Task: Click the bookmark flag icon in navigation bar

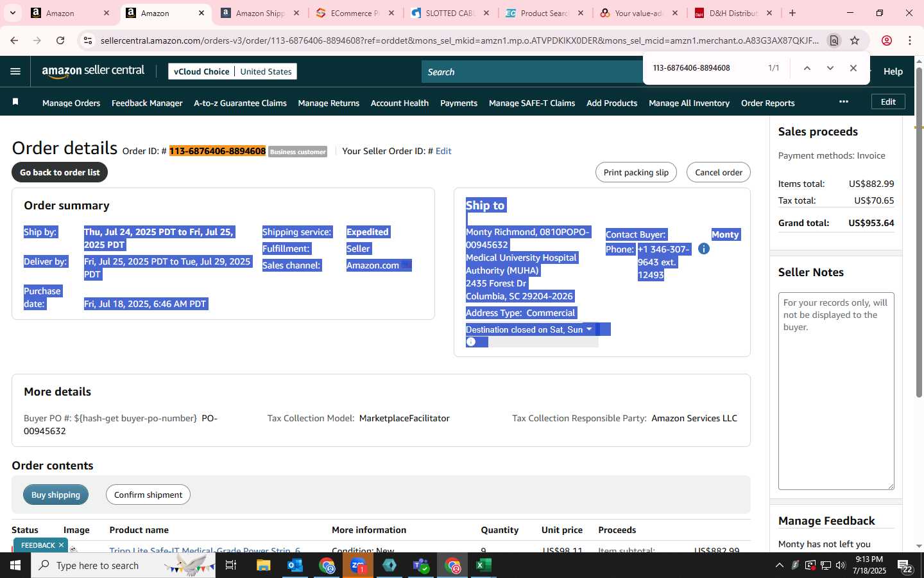Action: [15, 102]
